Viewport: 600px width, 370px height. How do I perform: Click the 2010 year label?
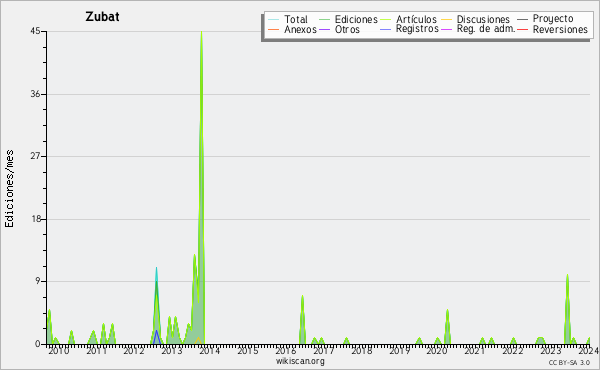click(x=59, y=350)
